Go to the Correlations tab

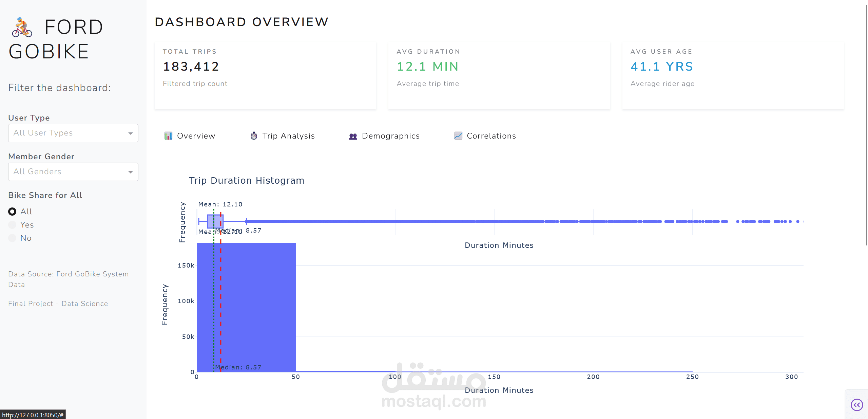[x=491, y=136]
